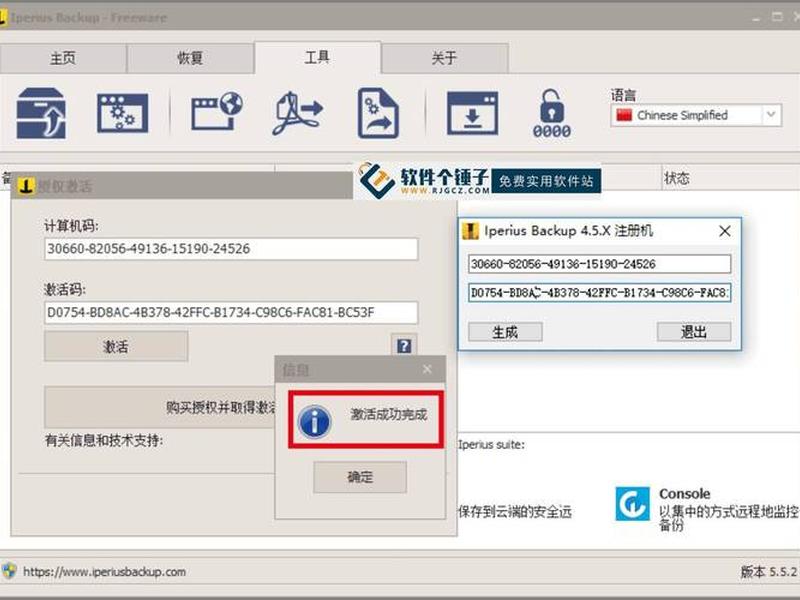Switch to the 恢复 tab
The image size is (800, 600).
(x=190, y=58)
